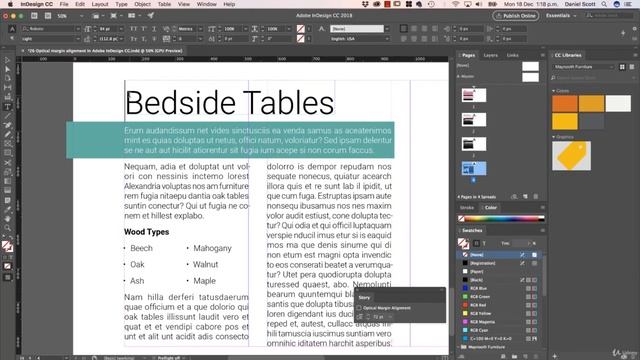
Task: Open the Bridge icon in application bar
Action: click(34, 16)
